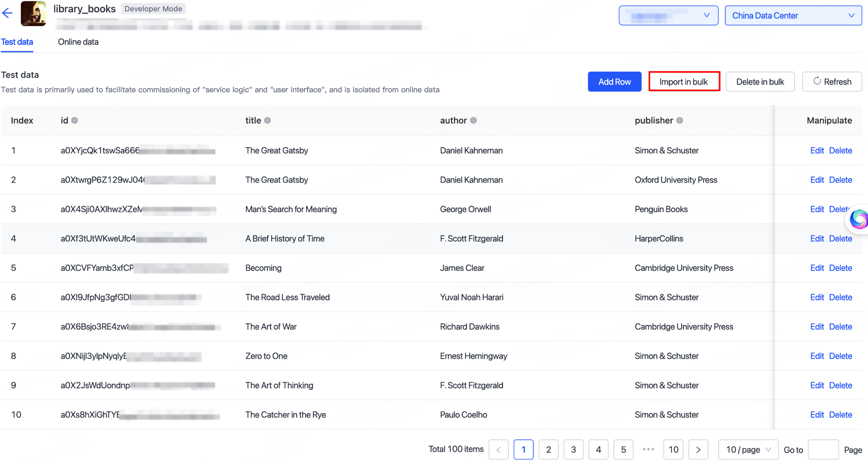Select the Test data tab
The image size is (868, 464).
[x=17, y=42]
